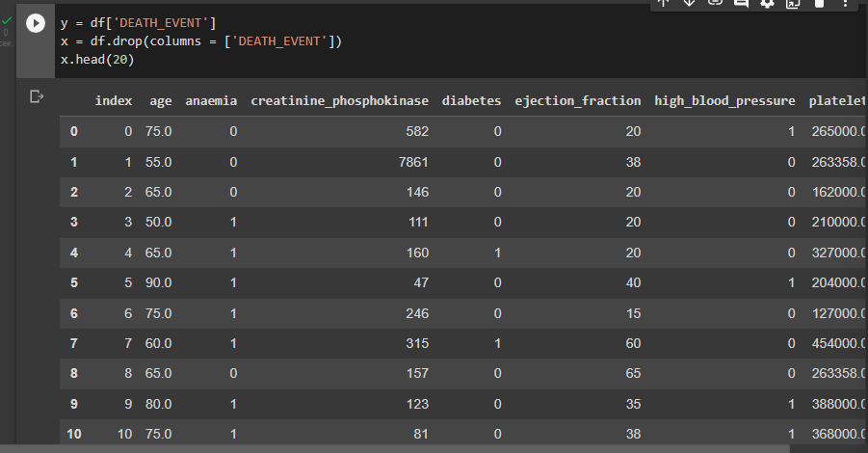Click ejection fraction value 15

tap(633, 313)
